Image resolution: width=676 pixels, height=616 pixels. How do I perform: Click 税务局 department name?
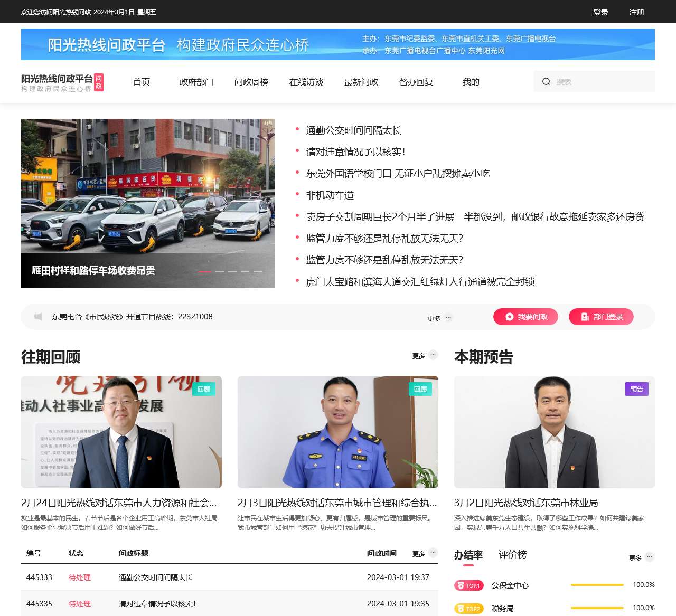[x=503, y=609]
